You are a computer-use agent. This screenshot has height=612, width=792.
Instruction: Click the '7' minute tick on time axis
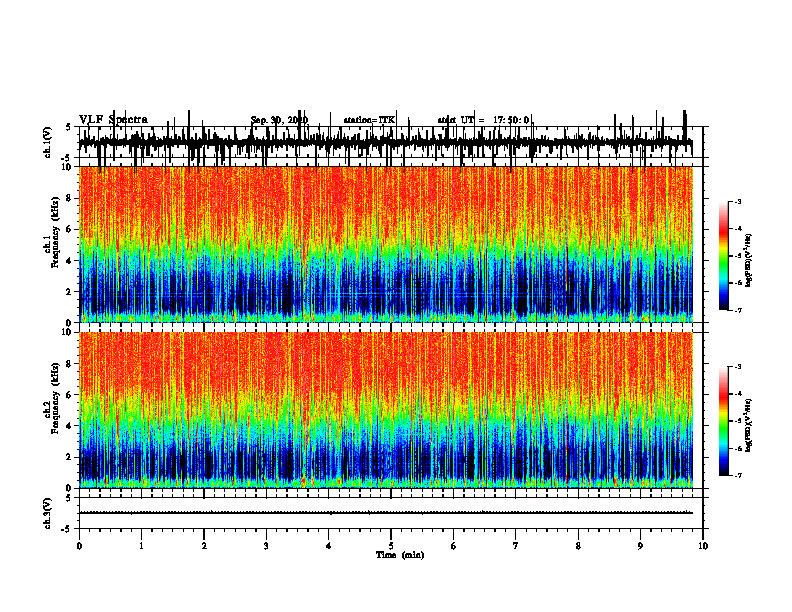coord(516,546)
